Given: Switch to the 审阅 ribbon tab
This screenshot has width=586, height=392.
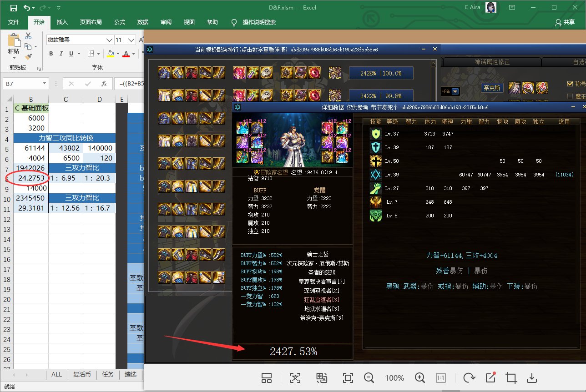Looking at the screenshot, I should [166, 22].
